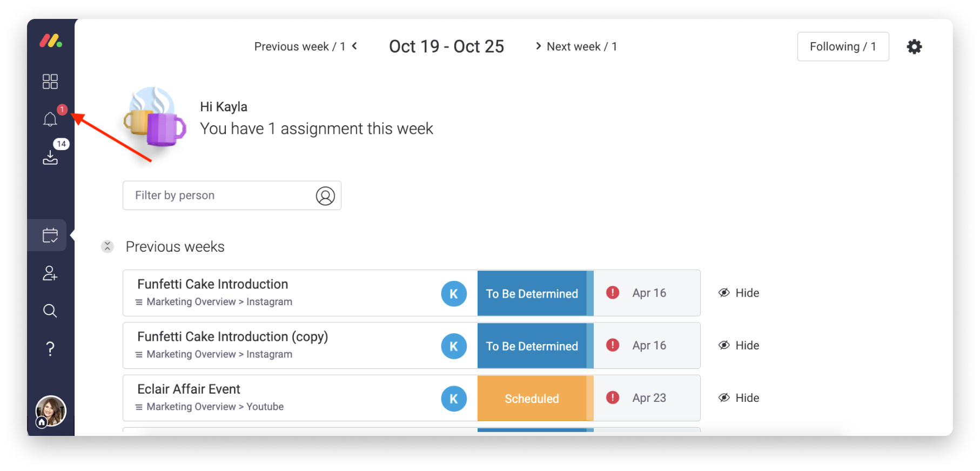This screenshot has width=980, height=471.
Task: Hide the Funfetti Cake Introduction (copy) item
Action: pyautogui.click(x=739, y=345)
